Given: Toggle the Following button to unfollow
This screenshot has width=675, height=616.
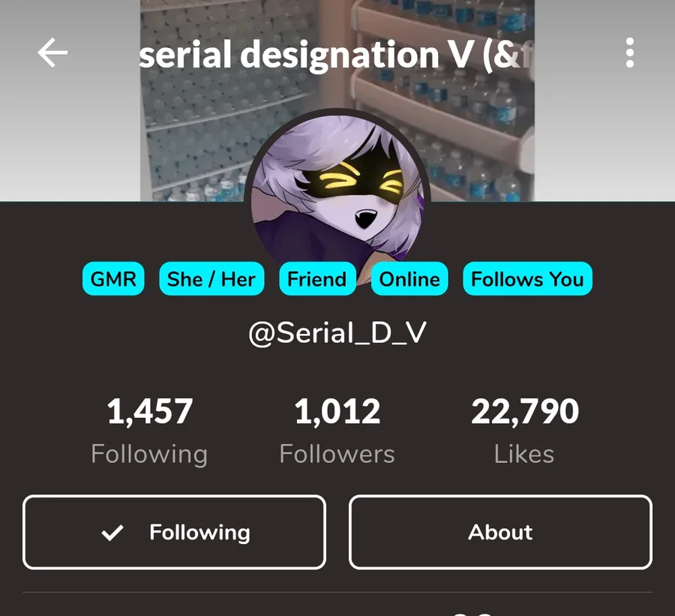Looking at the screenshot, I should tap(174, 532).
